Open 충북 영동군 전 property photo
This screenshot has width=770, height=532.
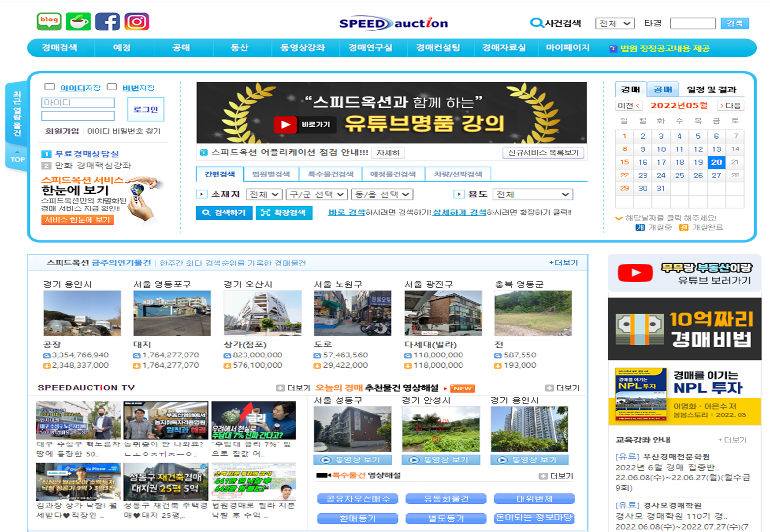[533, 313]
